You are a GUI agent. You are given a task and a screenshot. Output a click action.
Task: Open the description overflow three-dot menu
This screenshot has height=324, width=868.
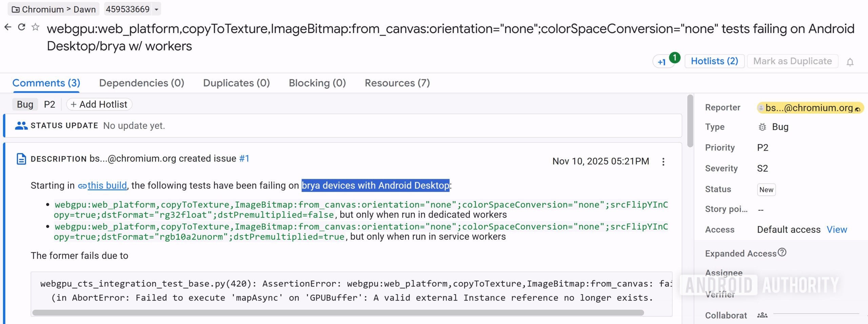[x=664, y=162]
